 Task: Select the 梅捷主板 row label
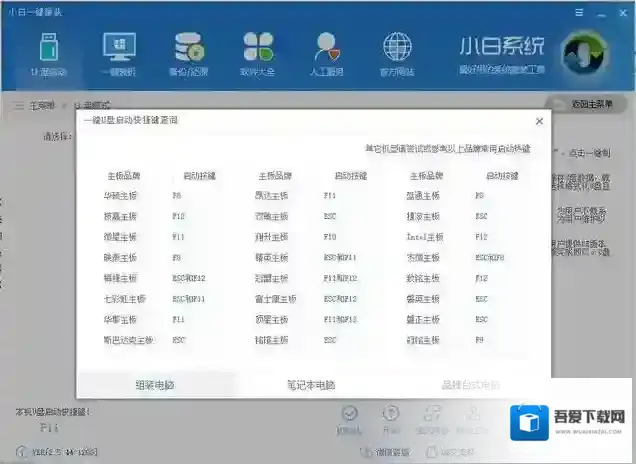120,278
